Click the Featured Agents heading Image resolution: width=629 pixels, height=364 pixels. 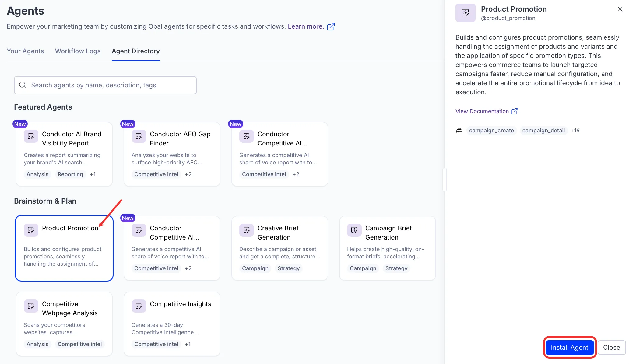pyautogui.click(x=43, y=107)
